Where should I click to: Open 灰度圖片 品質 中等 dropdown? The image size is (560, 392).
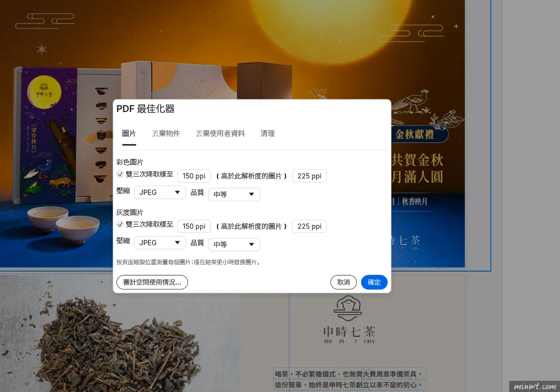click(x=234, y=245)
